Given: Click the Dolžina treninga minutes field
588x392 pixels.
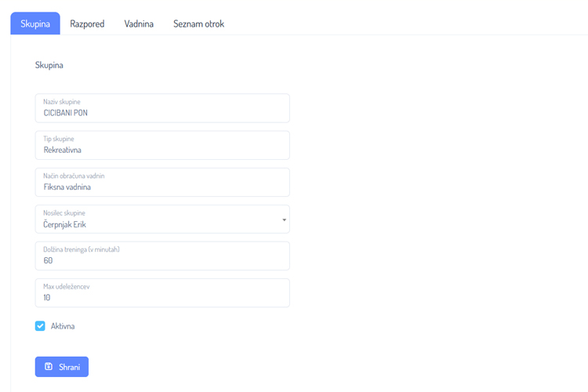Looking at the screenshot, I should click(162, 260).
